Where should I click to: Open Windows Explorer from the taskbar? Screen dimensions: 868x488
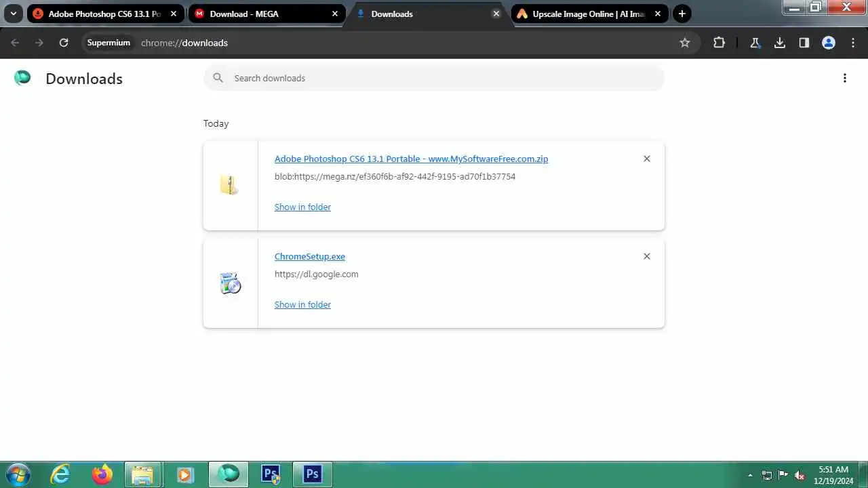click(143, 474)
